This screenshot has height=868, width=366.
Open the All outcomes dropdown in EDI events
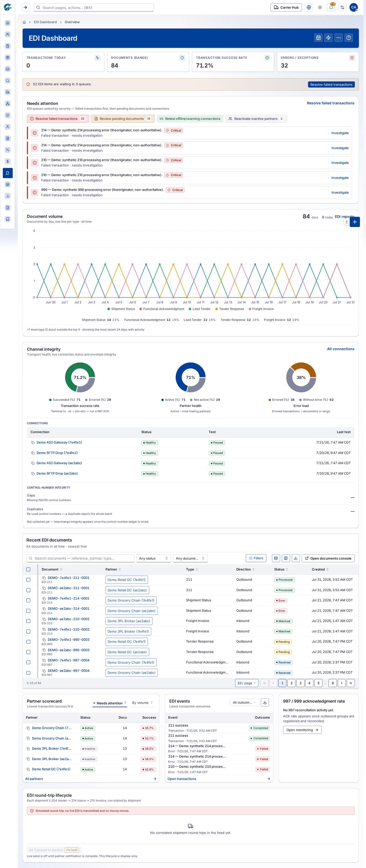244,703
